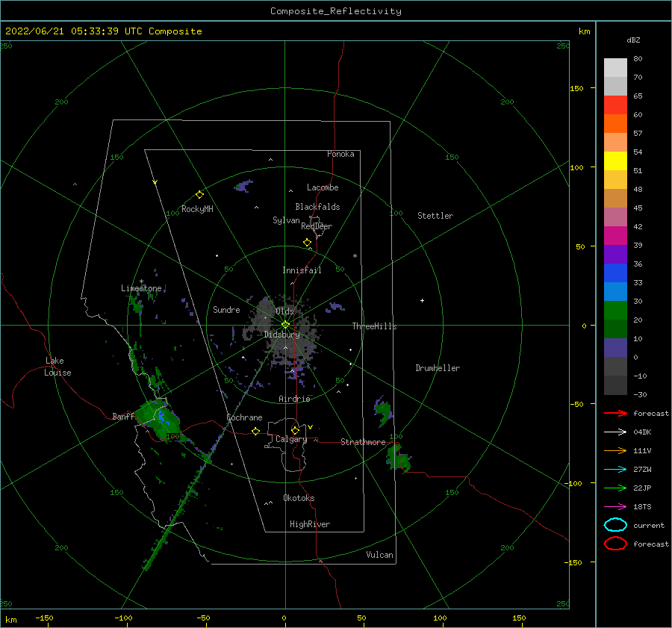Click the asterisk marker above Limestone

click(x=141, y=282)
